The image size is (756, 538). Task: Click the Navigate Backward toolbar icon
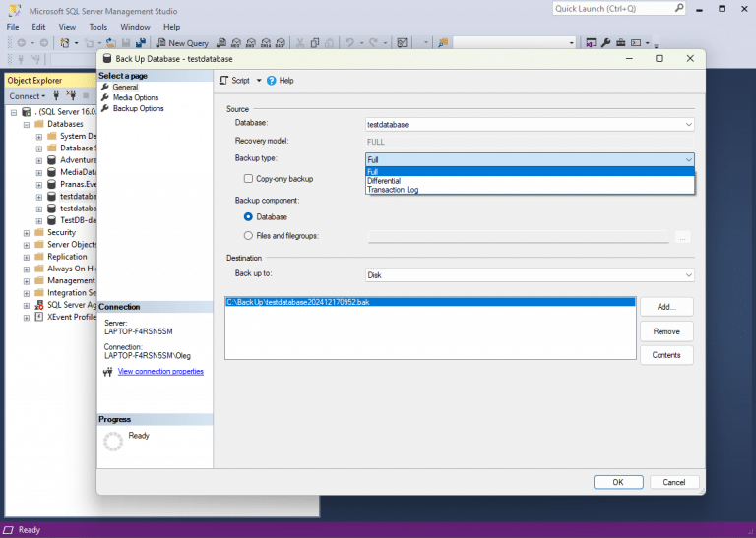tap(22, 43)
